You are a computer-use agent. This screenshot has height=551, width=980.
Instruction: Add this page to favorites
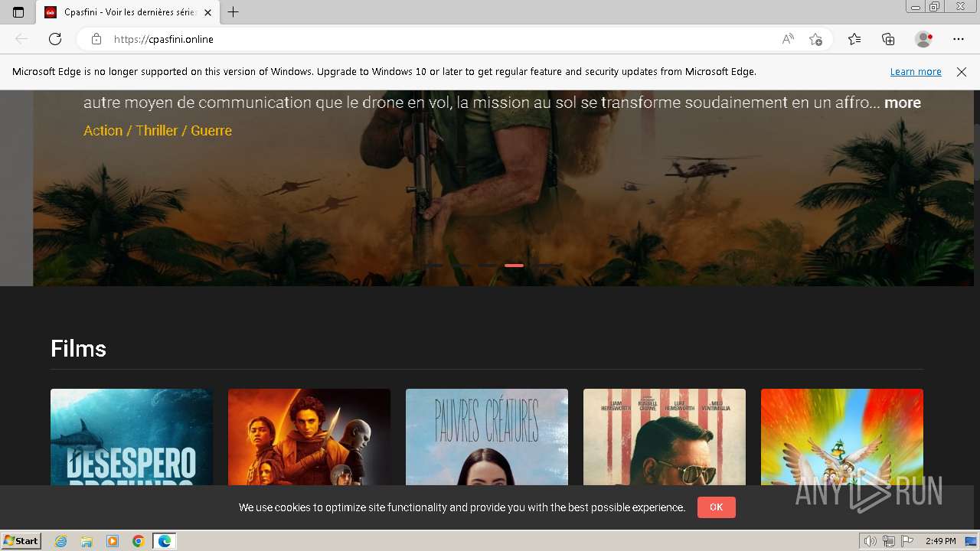[815, 39]
